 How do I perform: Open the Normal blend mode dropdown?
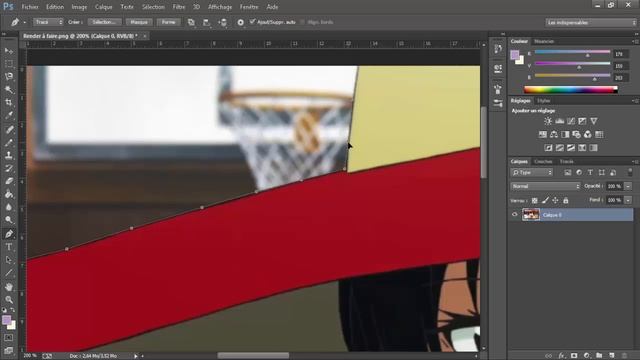point(545,186)
